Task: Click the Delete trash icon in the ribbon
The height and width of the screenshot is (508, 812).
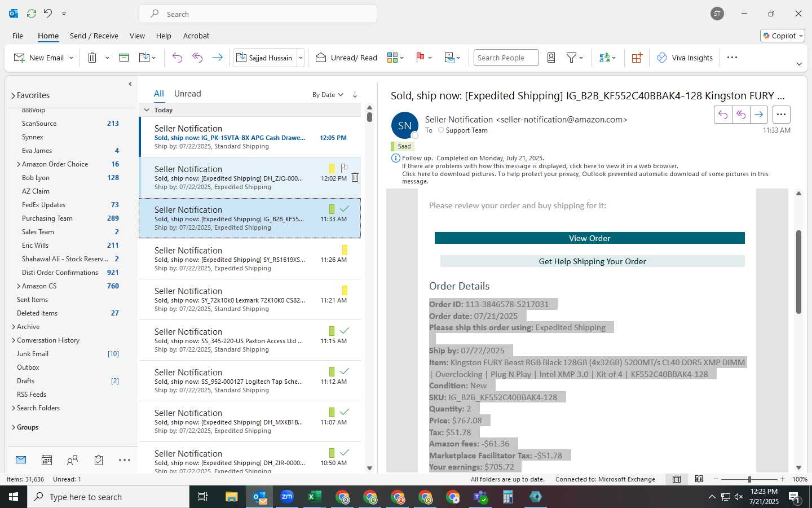Action: pos(92,58)
